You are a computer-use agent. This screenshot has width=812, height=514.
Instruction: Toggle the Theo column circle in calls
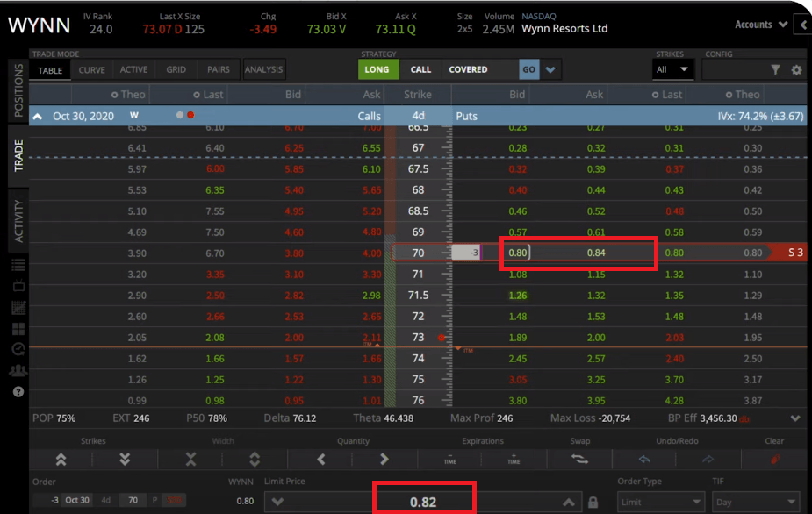115,95
